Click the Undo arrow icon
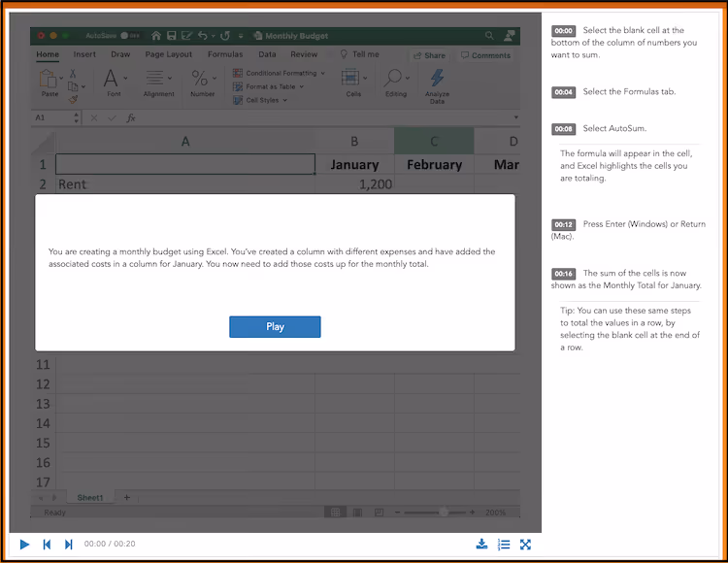The height and width of the screenshot is (563, 728). pos(203,36)
